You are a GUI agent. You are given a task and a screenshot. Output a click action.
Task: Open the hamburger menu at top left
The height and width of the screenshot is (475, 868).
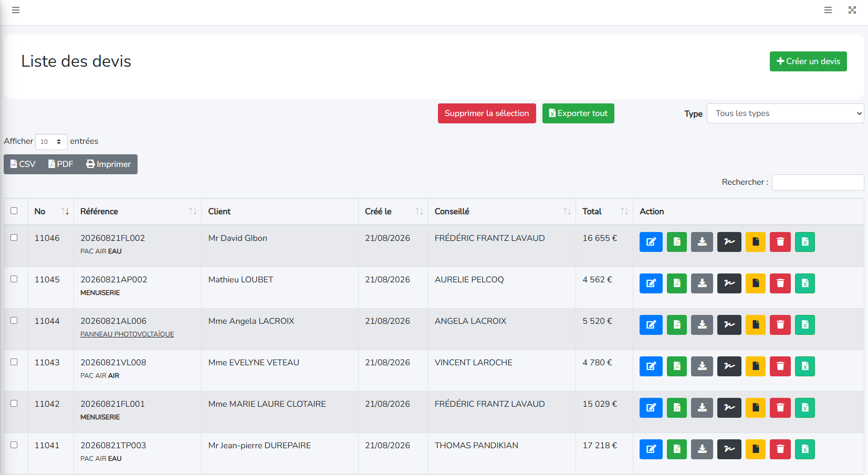click(x=16, y=10)
